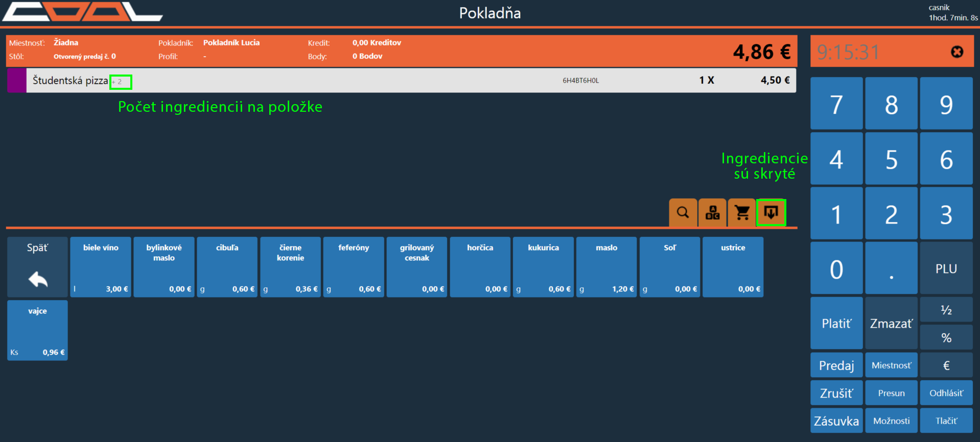Click the purple swatch beside Študentská pizza
This screenshot has height=442, width=980.
pos(17,81)
